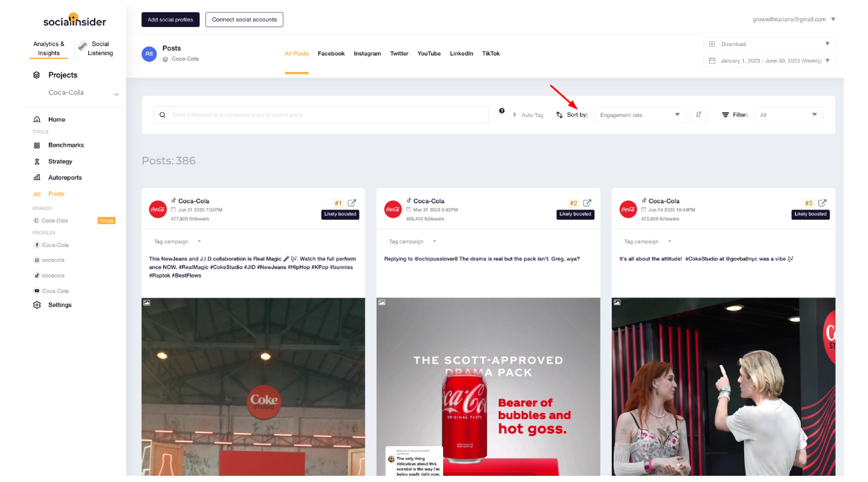
Task: Open the account email dropdown
Action: 794,19
